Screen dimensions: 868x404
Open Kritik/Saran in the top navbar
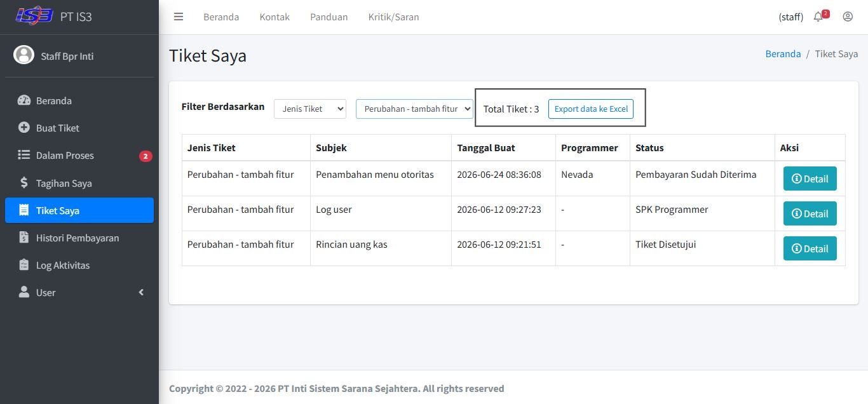tap(394, 17)
